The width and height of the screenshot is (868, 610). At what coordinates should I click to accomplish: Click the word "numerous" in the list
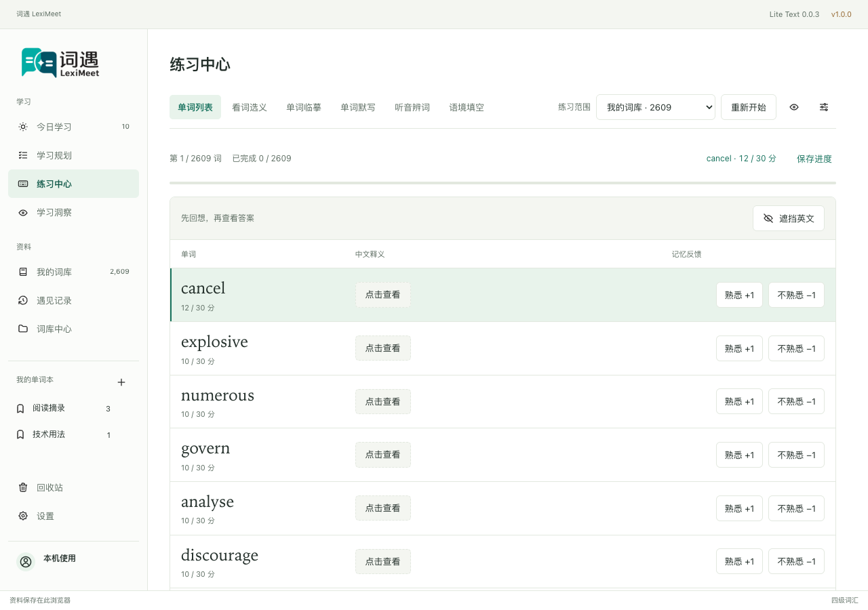218,395
